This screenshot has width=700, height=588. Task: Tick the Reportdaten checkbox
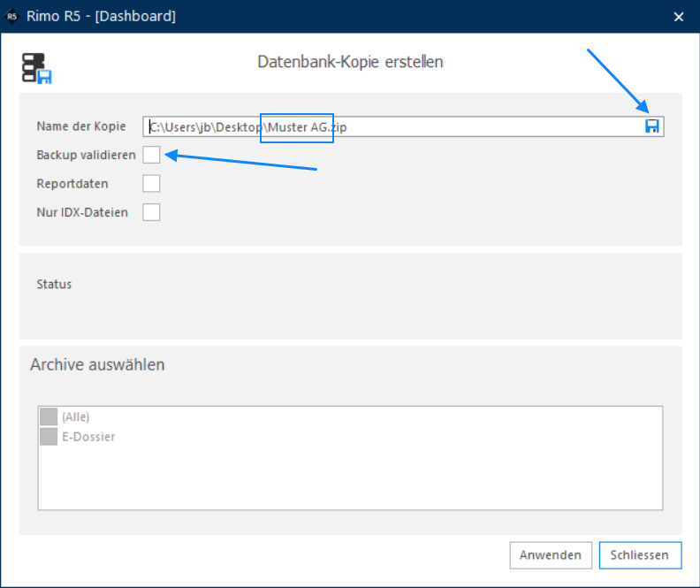coord(151,184)
